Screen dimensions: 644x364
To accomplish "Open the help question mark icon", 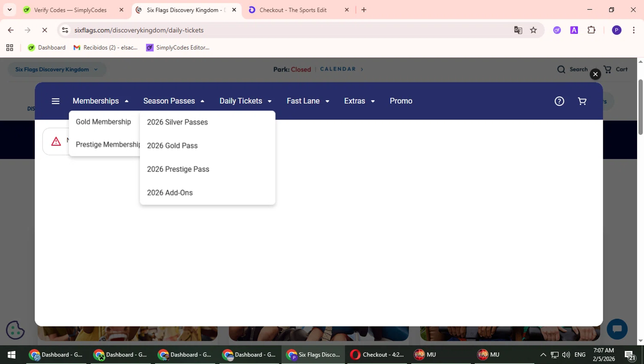I will click(x=559, y=101).
